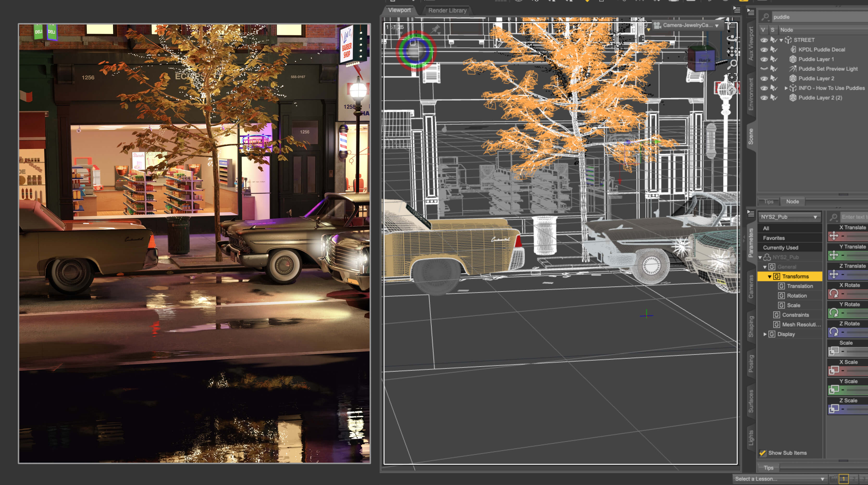
Task: Click the Parameters pane options menu icon
Action: (x=751, y=213)
